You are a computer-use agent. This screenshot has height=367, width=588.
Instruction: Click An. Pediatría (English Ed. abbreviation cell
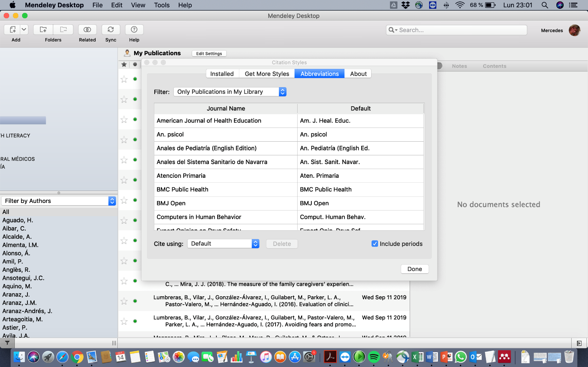coord(360,148)
